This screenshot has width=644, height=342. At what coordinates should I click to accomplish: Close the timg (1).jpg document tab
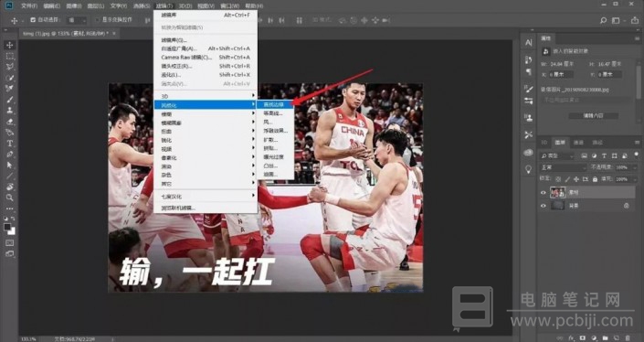pos(114,33)
